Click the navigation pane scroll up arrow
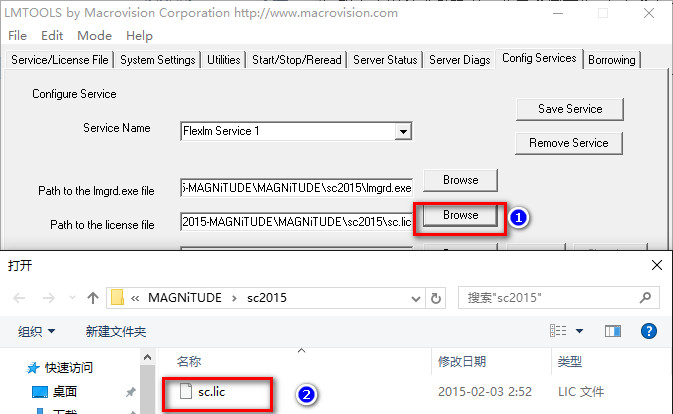673x414 pixels. coord(147,357)
